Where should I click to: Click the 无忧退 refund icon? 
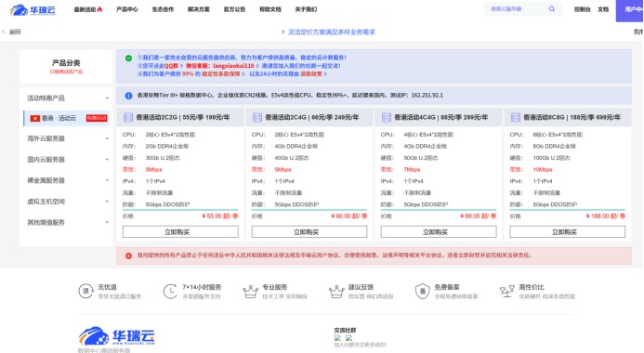[85, 291]
